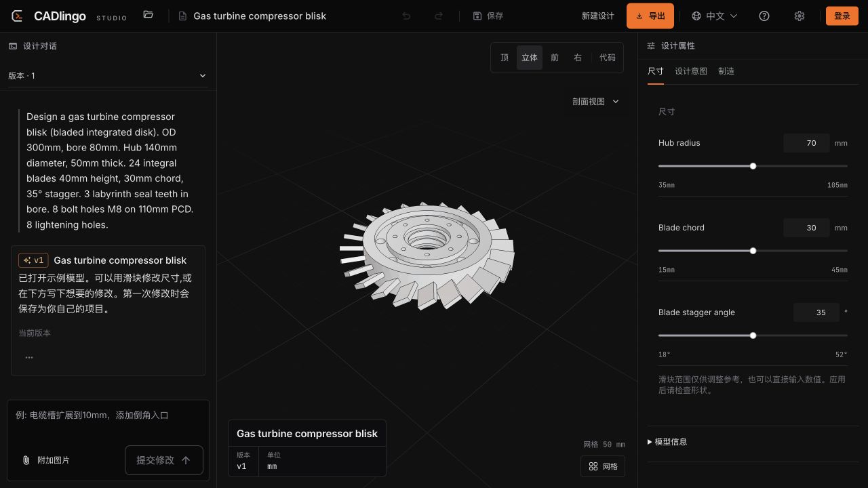Click the document icon beside the title
Image resolution: width=868 pixels, height=488 pixels.
[182, 16]
